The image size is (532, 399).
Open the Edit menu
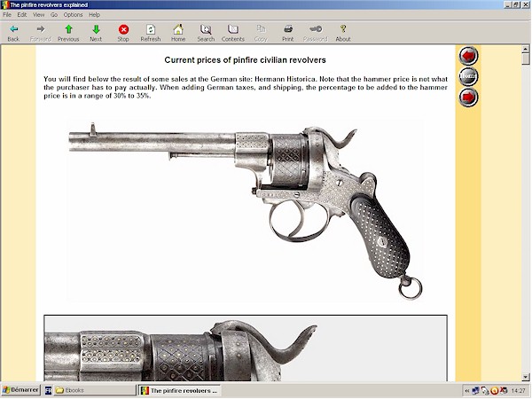(x=22, y=14)
